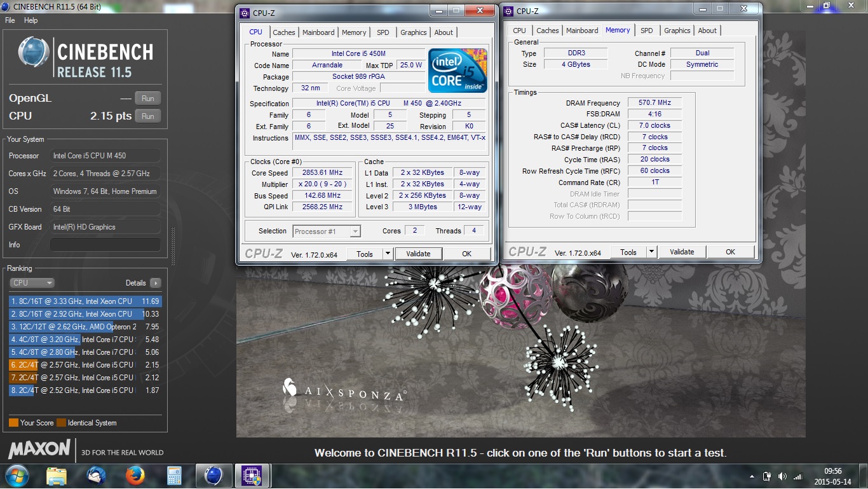Screen dimensions: 868x489
Task: Open the Processor #1 selection dropdown
Action: [x=327, y=231]
